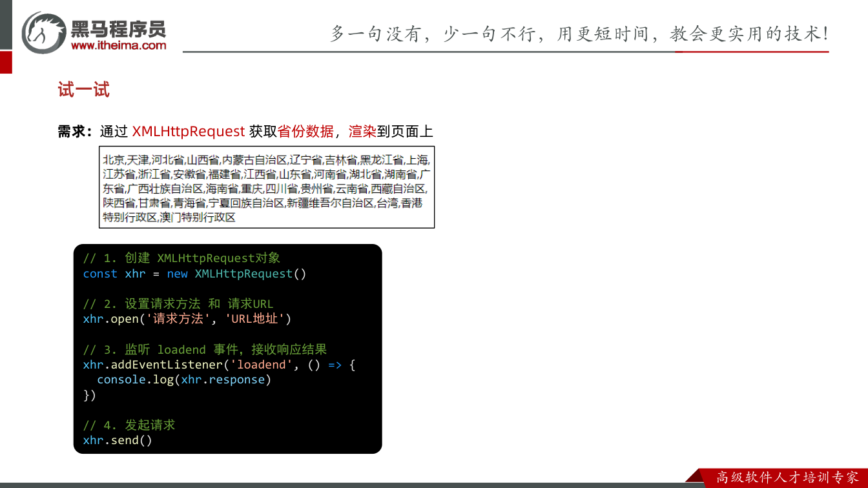Click the xhr.open code line
The image size is (868, 488).
point(187,319)
